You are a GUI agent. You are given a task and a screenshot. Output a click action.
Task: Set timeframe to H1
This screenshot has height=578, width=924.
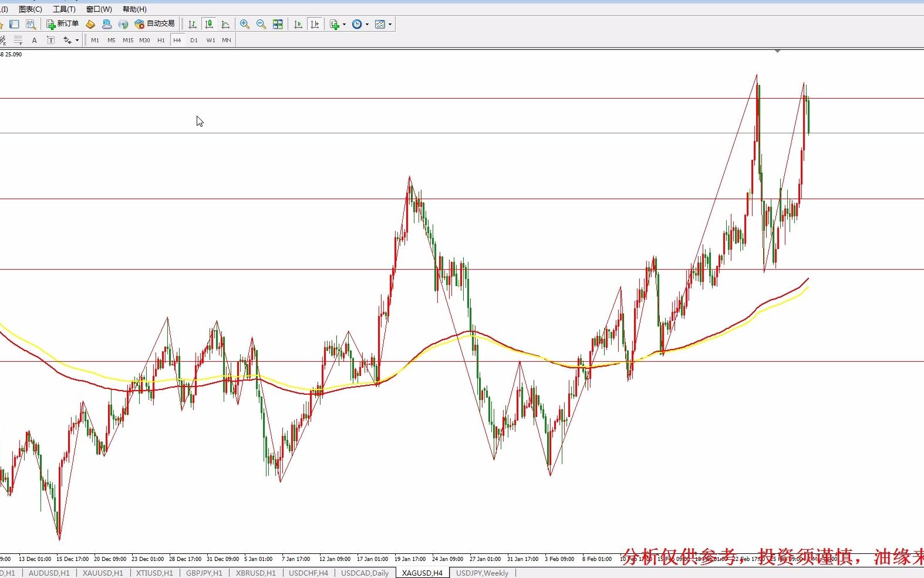click(x=161, y=40)
